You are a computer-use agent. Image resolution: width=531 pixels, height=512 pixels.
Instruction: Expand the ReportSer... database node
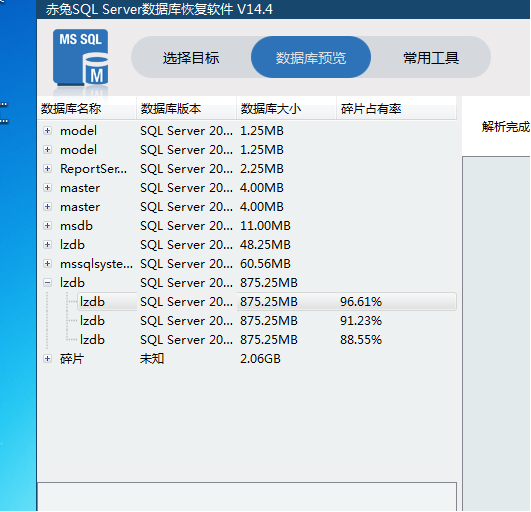47,169
